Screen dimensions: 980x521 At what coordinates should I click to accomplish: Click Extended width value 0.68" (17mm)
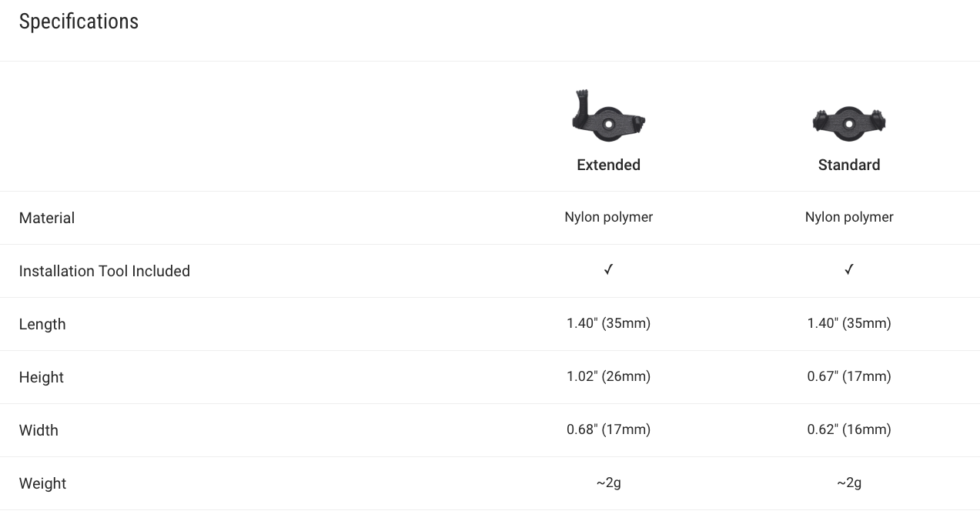(x=608, y=429)
